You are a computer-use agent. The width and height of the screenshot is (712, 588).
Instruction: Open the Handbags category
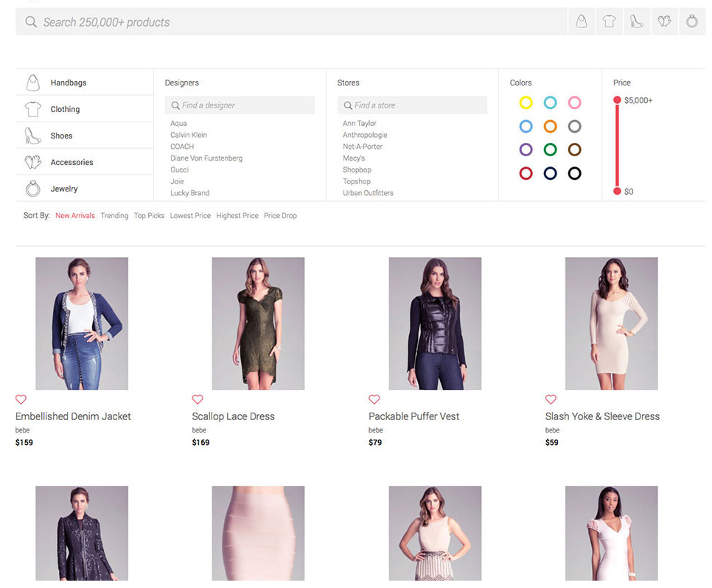point(68,83)
